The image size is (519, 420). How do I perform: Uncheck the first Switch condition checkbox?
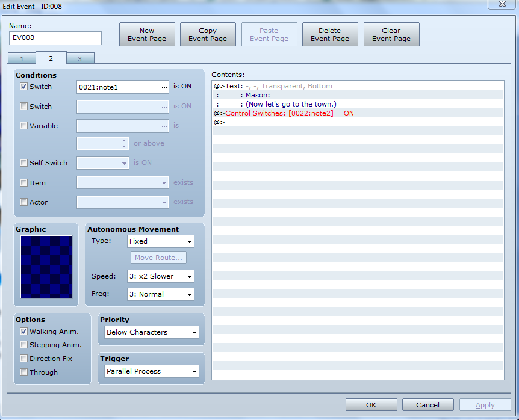[x=23, y=87]
